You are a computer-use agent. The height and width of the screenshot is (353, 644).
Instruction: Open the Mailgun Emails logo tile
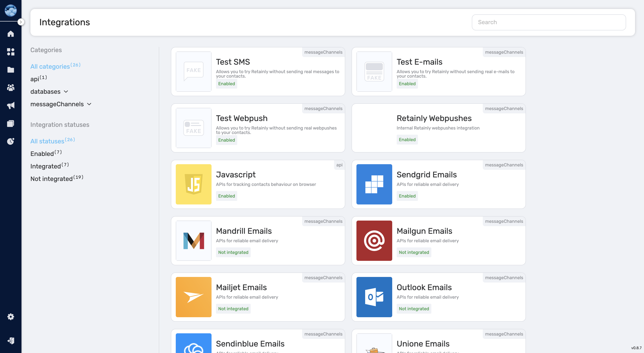pyautogui.click(x=374, y=241)
